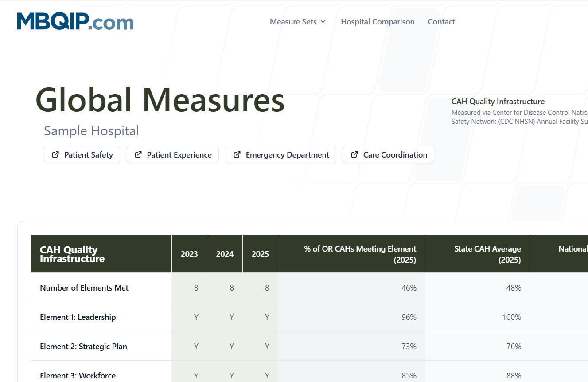The height and width of the screenshot is (382, 588).
Task: Click the Global Measures heading
Action: [x=160, y=99]
